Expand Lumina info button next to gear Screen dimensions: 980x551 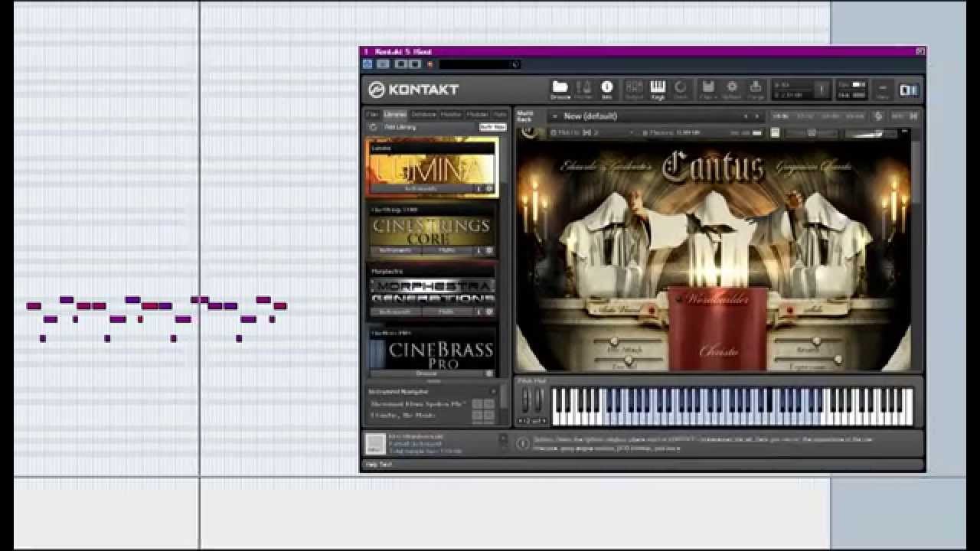[479, 188]
